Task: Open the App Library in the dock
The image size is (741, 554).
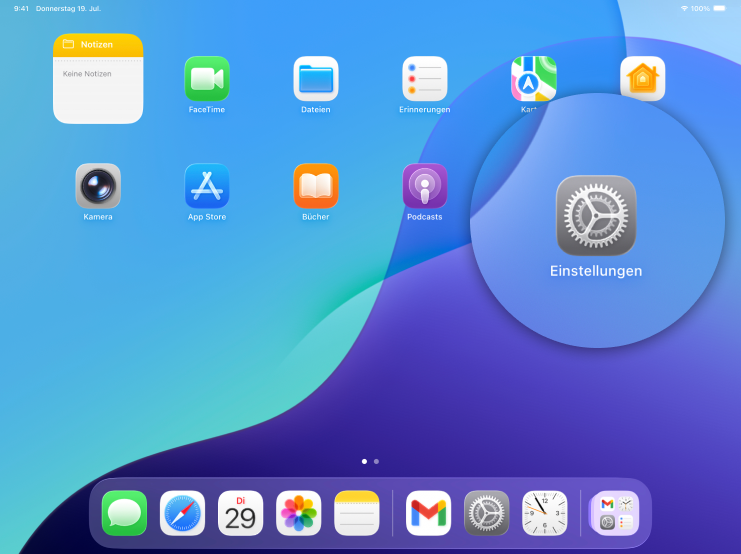Action: tap(612, 513)
